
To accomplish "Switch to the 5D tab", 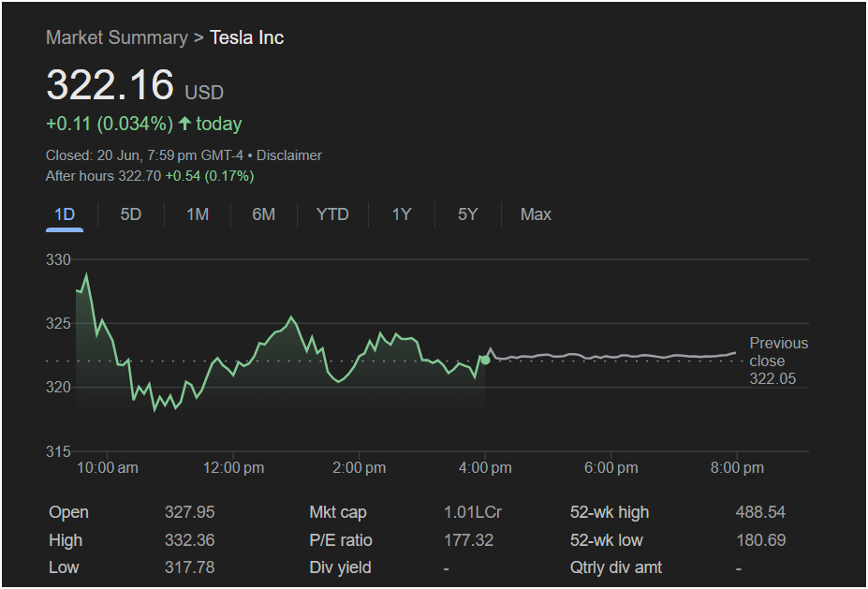I will pyautogui.click(x=131, y=214).
